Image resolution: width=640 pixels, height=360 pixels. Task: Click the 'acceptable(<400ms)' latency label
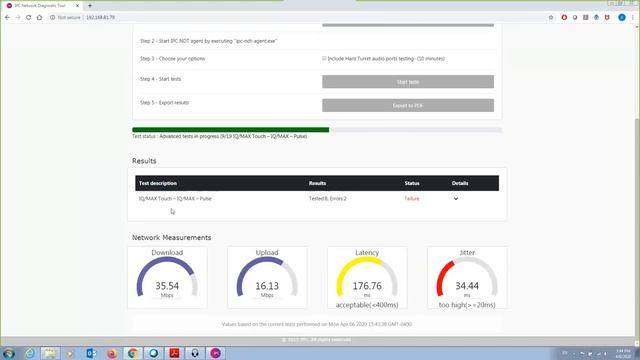(367, 305)
